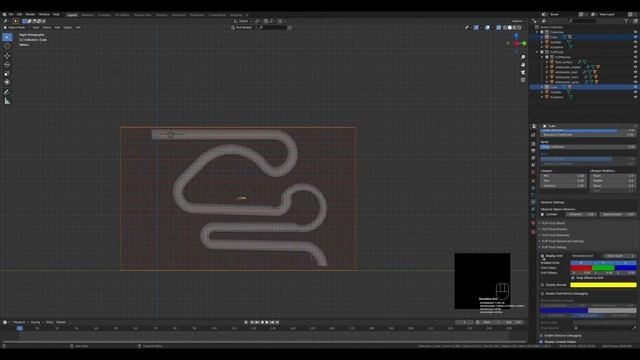Select the Measure tool
The image size is (640, 360).
coord(7,101)
